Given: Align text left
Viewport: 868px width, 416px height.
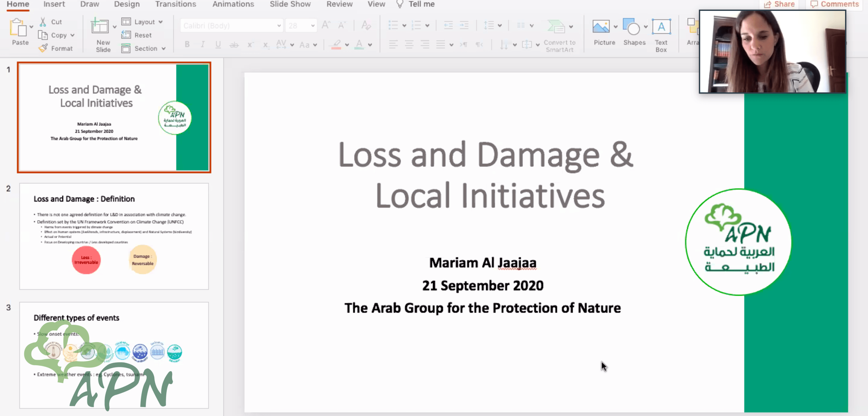Looking at the screenshot, I should pyautogui.click(x=393, y=44).
